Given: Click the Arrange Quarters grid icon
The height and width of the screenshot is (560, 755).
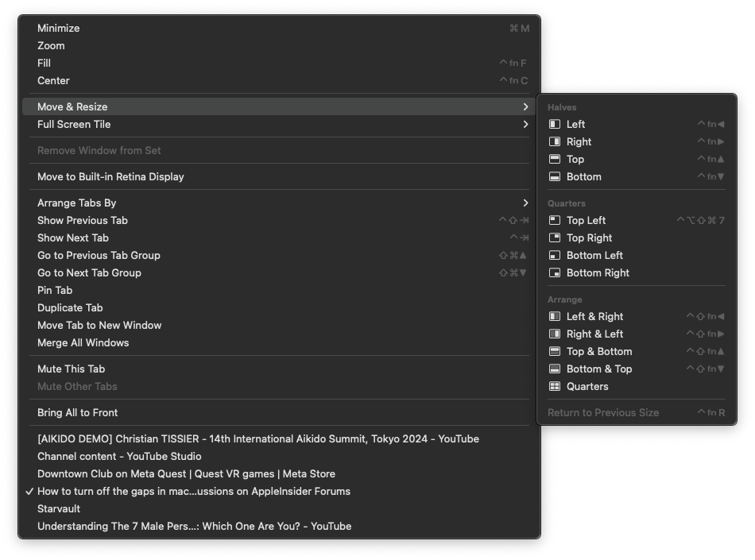Looking at the screenshot, I should pyautogui.click(x=555, y=386).
